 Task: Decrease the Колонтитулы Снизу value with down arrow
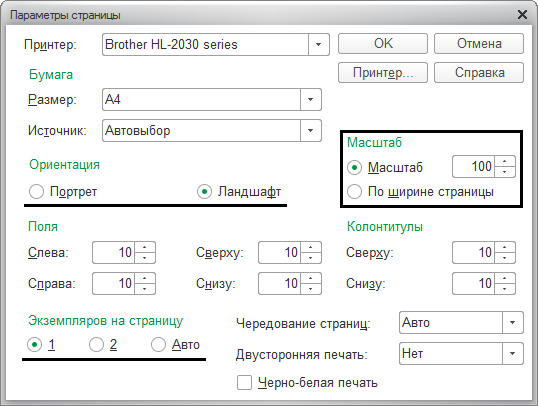point(504,289)
